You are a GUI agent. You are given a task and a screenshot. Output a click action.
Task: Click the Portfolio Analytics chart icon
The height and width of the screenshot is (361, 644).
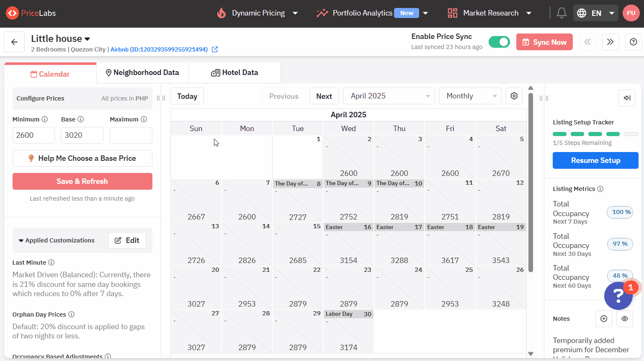(322, 13)
